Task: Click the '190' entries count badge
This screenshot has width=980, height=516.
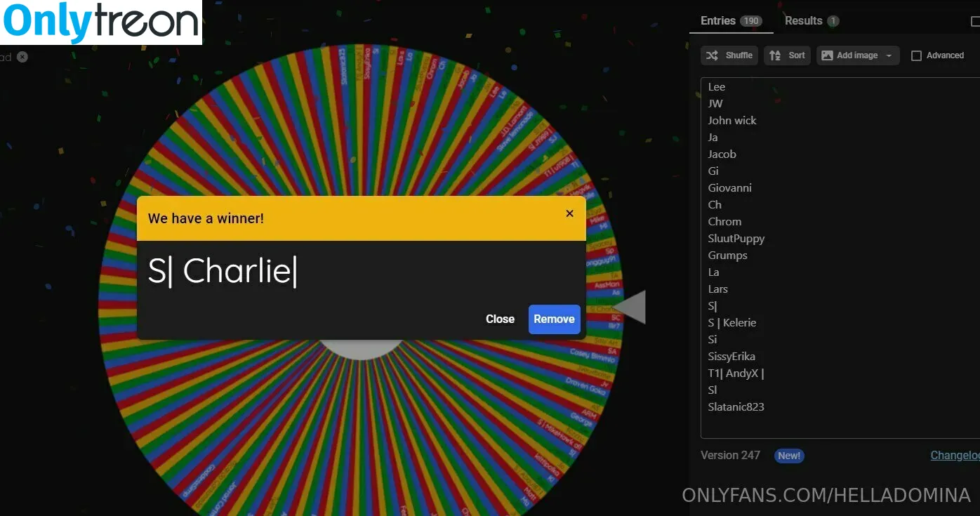Action: (x=751, y=21)
